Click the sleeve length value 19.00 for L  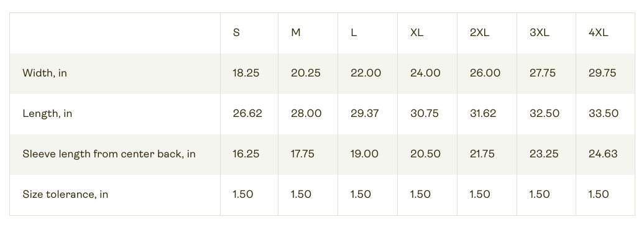point(364,154)
